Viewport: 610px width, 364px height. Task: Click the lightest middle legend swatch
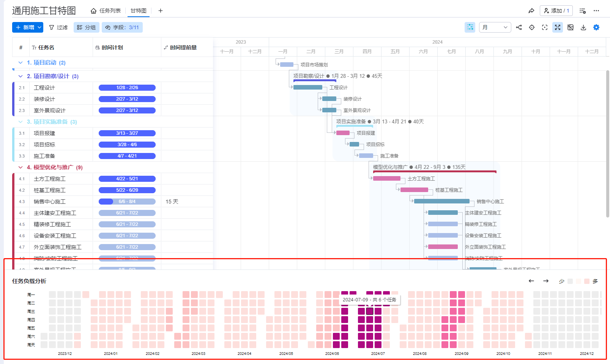[578, 281]
